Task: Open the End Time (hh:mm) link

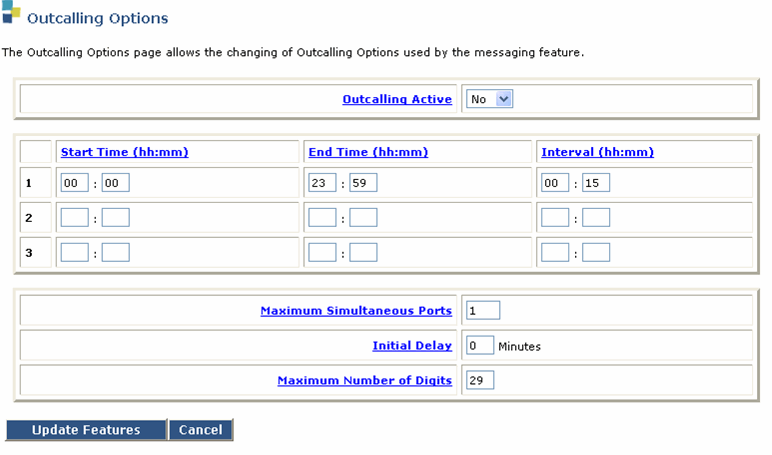Action: coord(368,152)
